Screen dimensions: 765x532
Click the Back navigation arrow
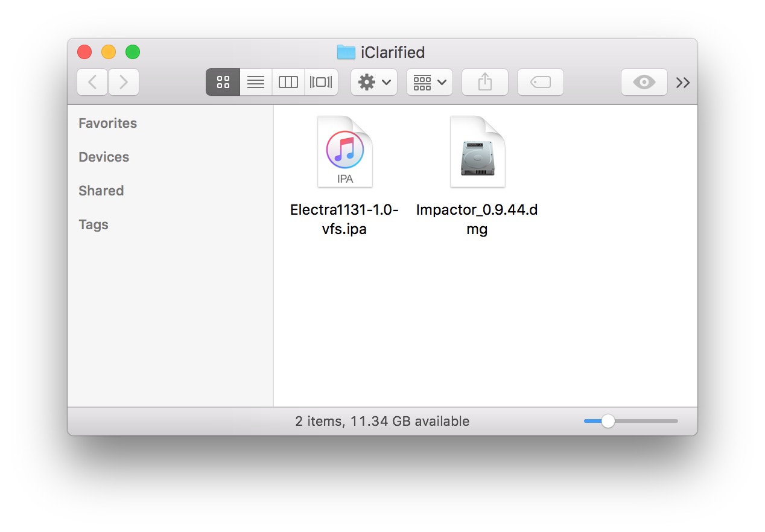(92, 82)
